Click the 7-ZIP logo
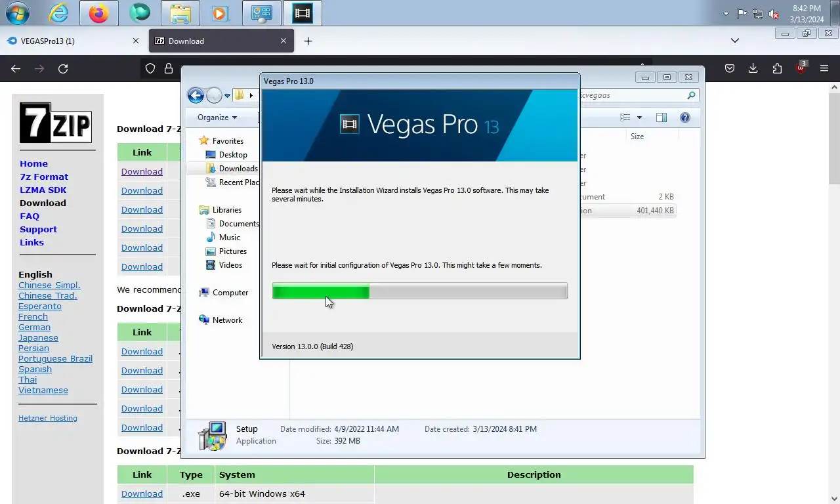840x504 pixels. click(55, 123)
